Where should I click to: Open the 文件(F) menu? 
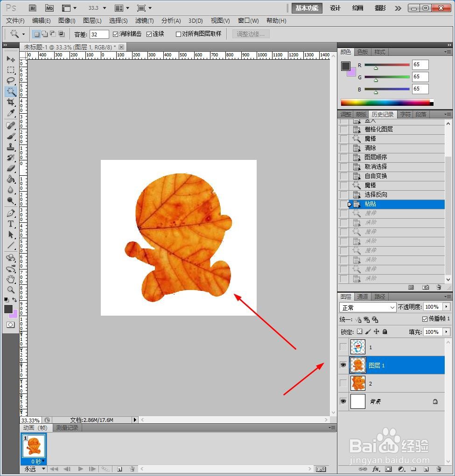[15, 21]
